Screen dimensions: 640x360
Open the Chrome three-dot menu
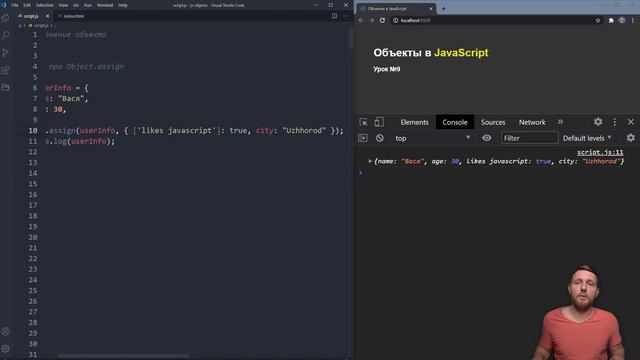coord(633,20)
